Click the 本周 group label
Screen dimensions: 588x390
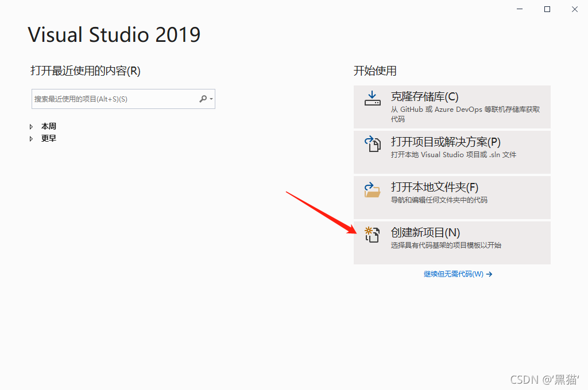(49, 126)
